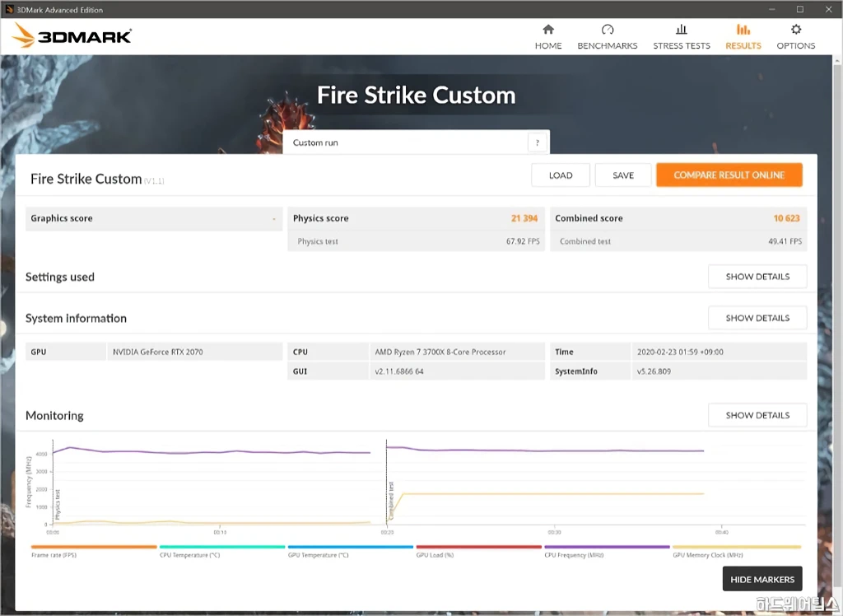
Task: Click the 3DMark title bar app icon
Action: 8,9
